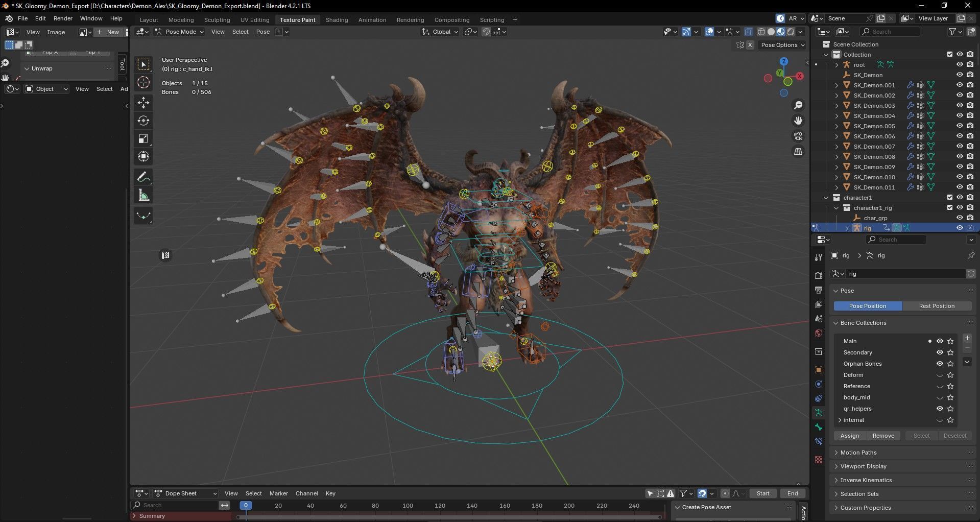Toggle camera view icon in viewport
Viewport: 980px width, 522px height.
(x=798, y=136)
